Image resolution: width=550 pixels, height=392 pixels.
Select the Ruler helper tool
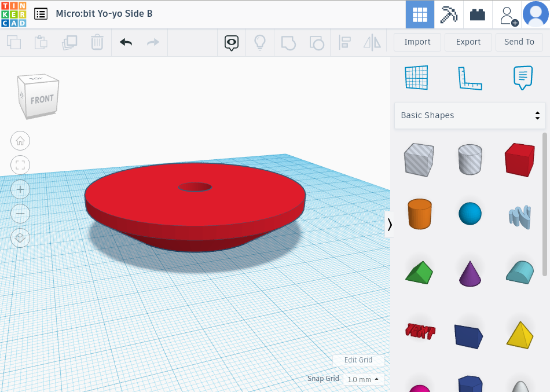pyautogui.click(x=470, y=77)
